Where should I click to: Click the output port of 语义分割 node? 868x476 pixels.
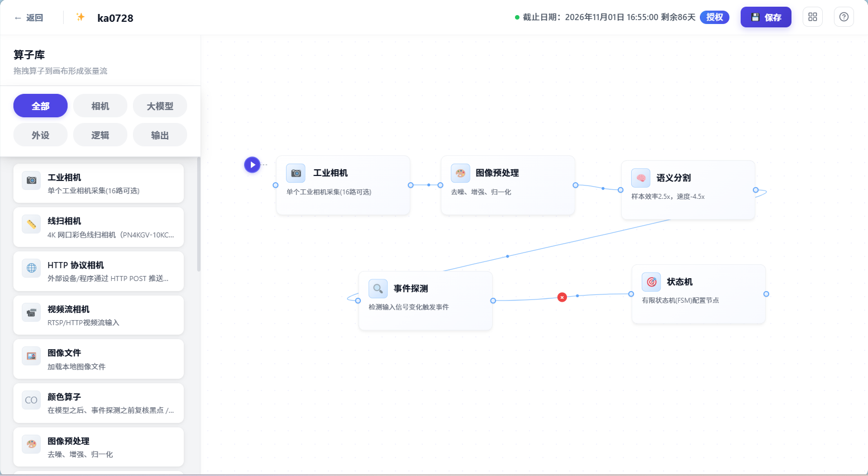(x=756, y=190)
